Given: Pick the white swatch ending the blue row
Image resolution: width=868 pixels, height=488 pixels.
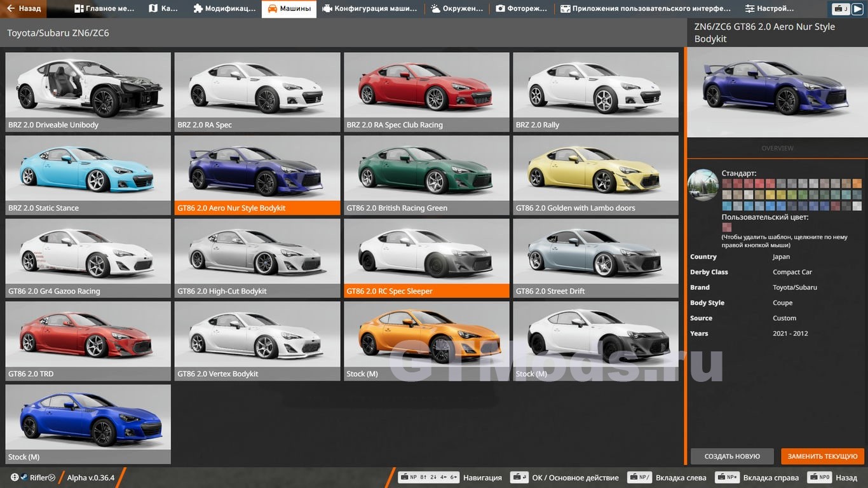Looking at the screenshot, I should click(x=857, y=206).
